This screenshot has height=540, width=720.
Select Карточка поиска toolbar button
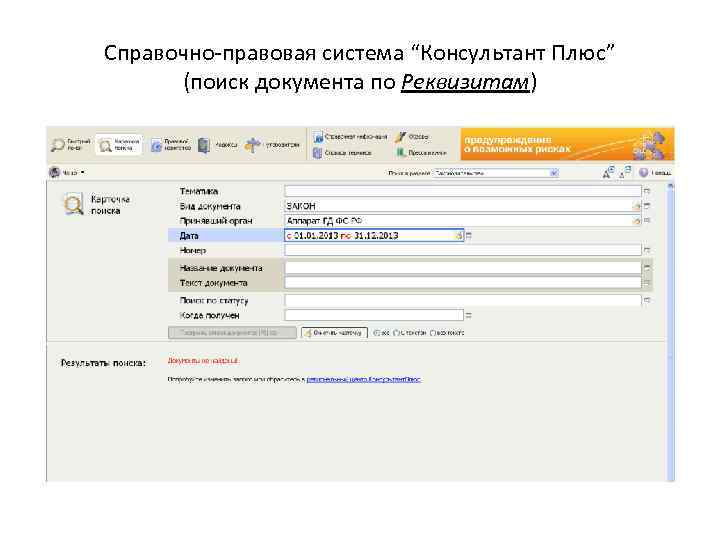(119, 145)
